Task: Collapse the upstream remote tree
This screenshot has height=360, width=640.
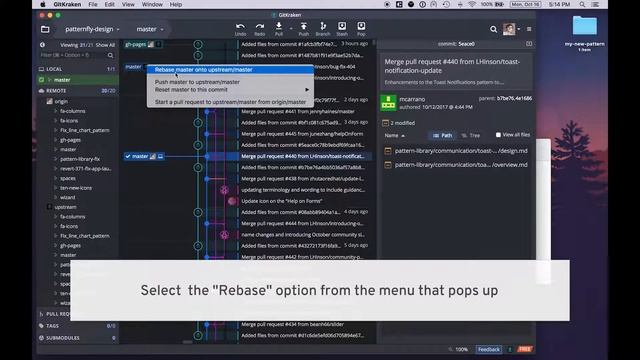Action: 66,207
